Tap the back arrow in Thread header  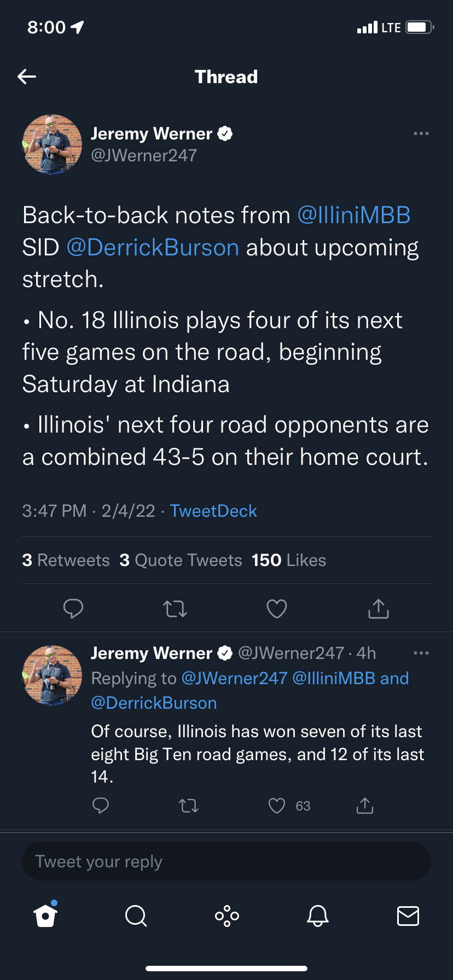(x=27, y=77)
